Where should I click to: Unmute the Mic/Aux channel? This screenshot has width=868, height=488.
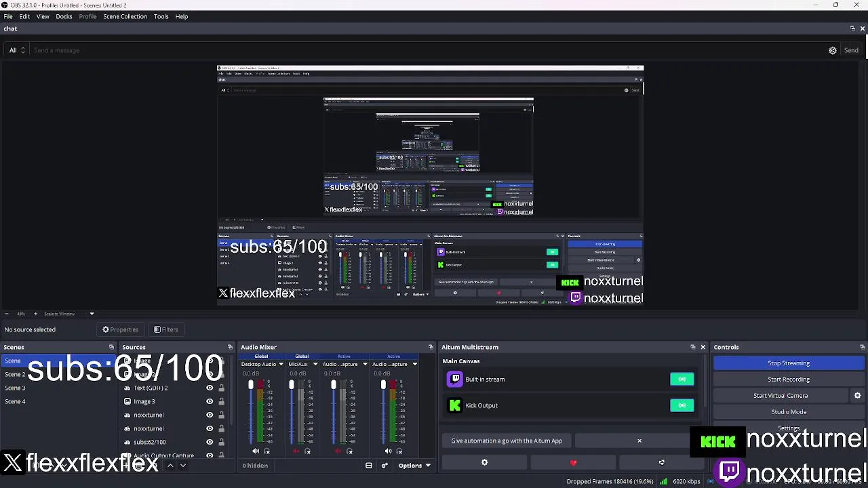(296, 451)
